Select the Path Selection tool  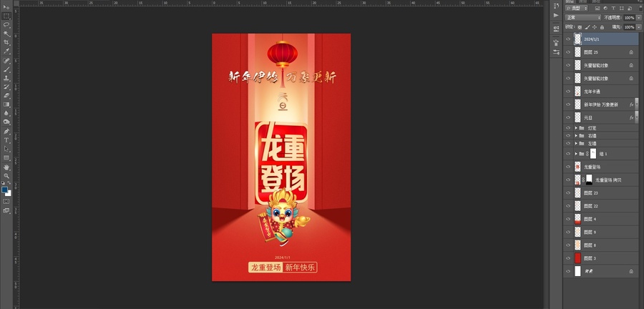click(6, 149)
